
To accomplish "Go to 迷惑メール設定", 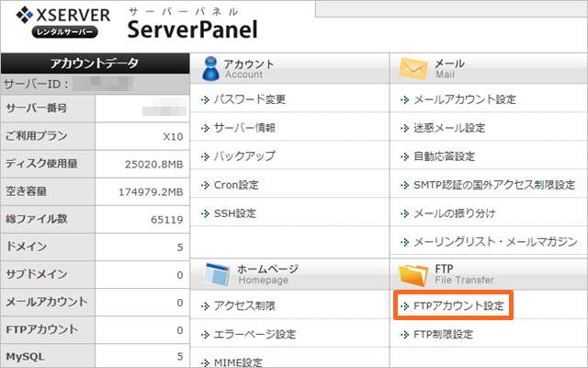I will (449, 128).
